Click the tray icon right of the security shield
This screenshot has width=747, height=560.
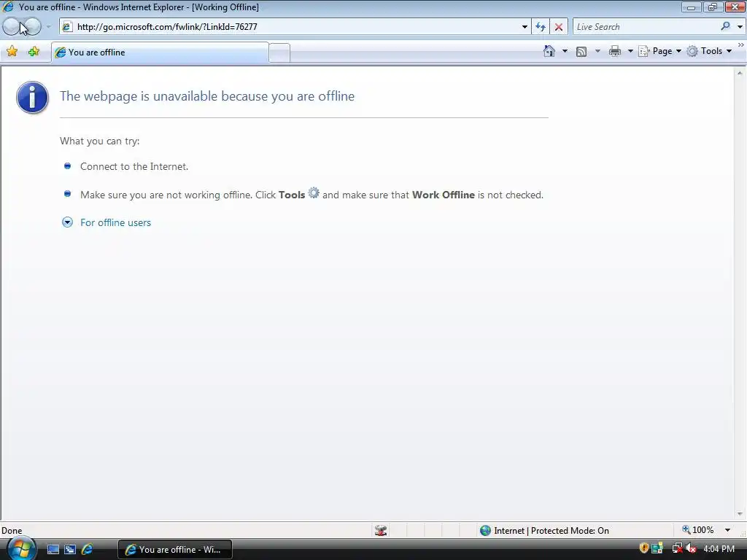[x=657, y=548]
